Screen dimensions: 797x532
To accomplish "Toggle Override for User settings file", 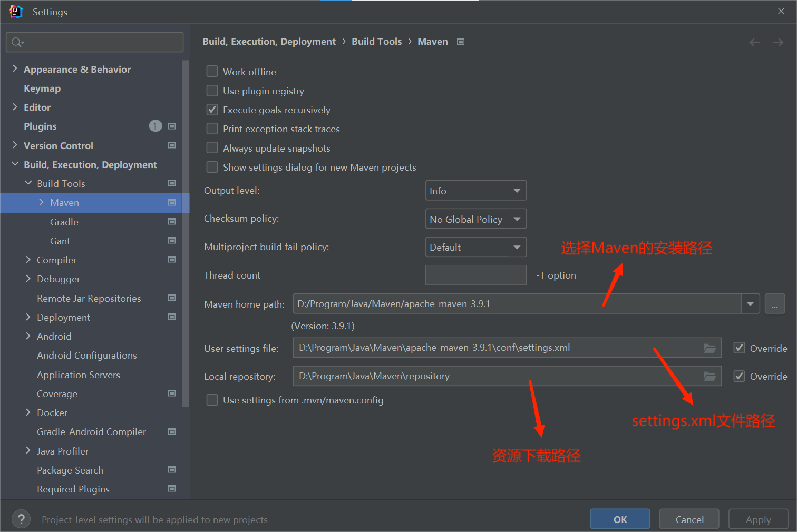I will [740, 348].
